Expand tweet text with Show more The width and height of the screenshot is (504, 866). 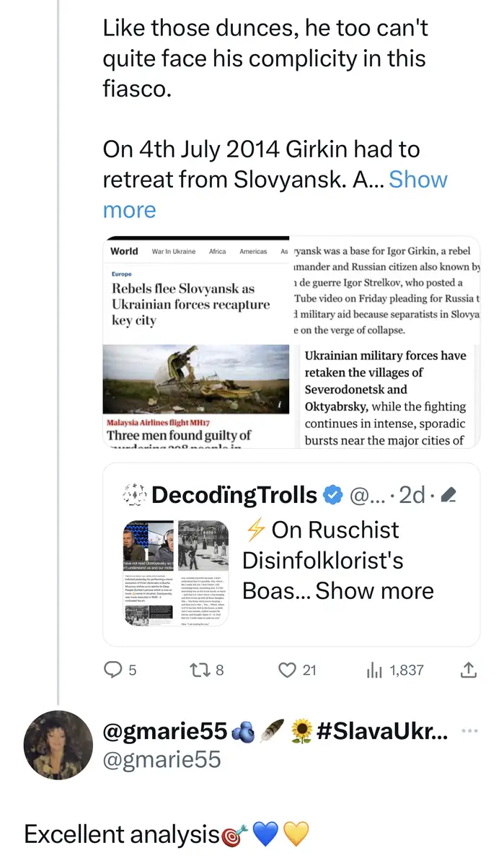[x=417, y=180]
